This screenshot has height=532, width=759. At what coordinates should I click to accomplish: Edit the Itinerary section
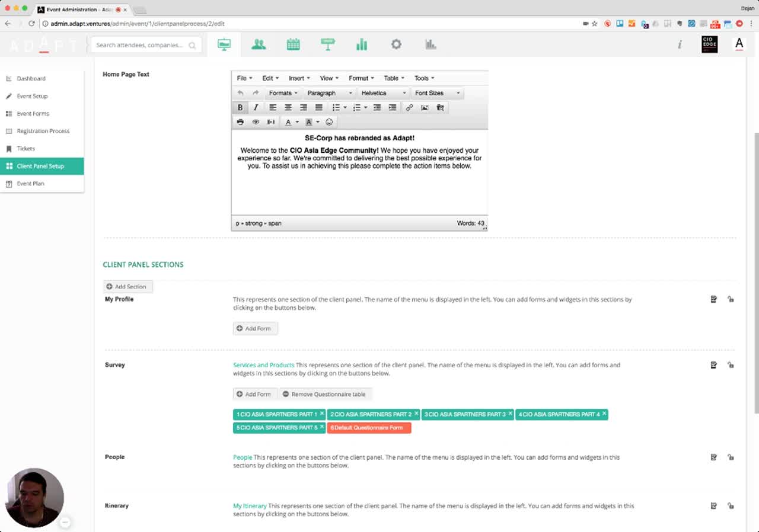[x=714, y=506]
